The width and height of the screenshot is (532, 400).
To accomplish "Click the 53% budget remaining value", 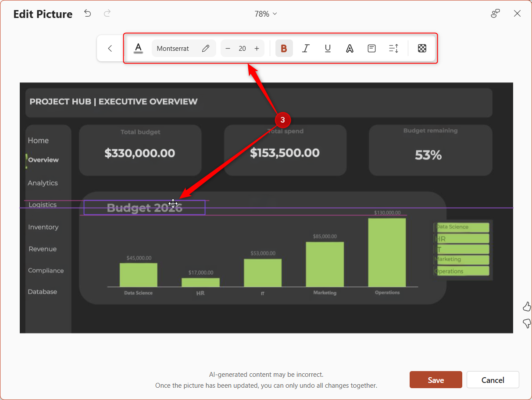I will pos(428,155).
